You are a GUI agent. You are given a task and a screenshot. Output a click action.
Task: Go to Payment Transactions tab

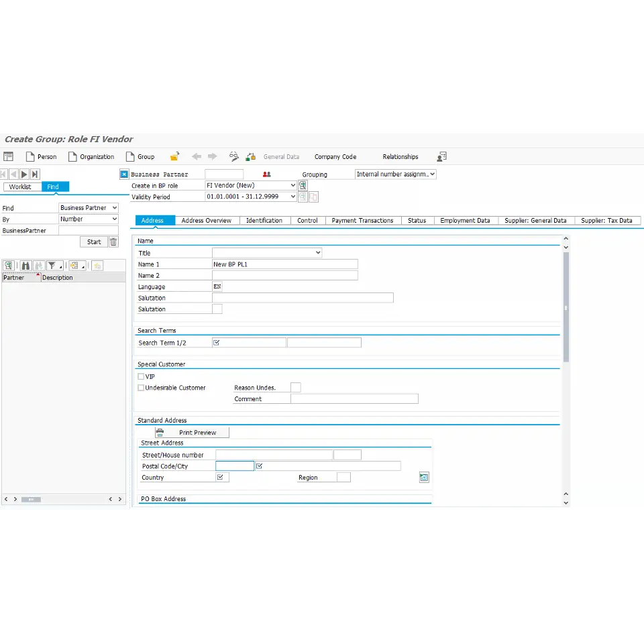pos(363,221)
